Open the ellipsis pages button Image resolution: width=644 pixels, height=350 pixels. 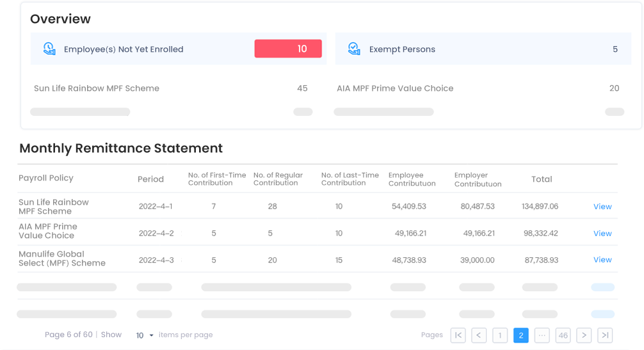542,335
